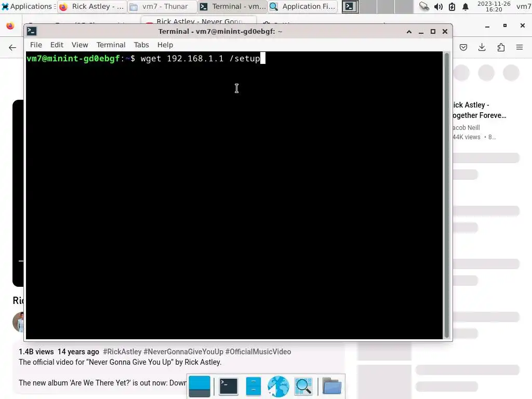Click the Show Desktop icon in the dock
This screenshot has width=532, height=399.
(199, 387)
